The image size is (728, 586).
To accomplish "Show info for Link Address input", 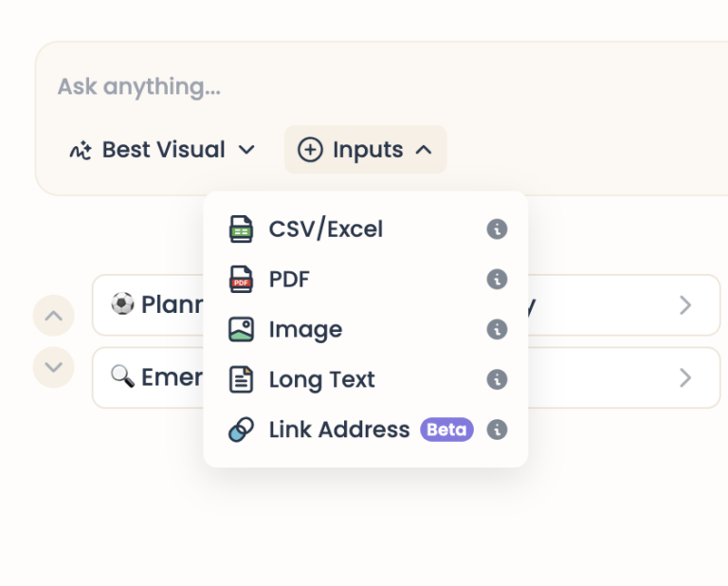I will (497, 430).
